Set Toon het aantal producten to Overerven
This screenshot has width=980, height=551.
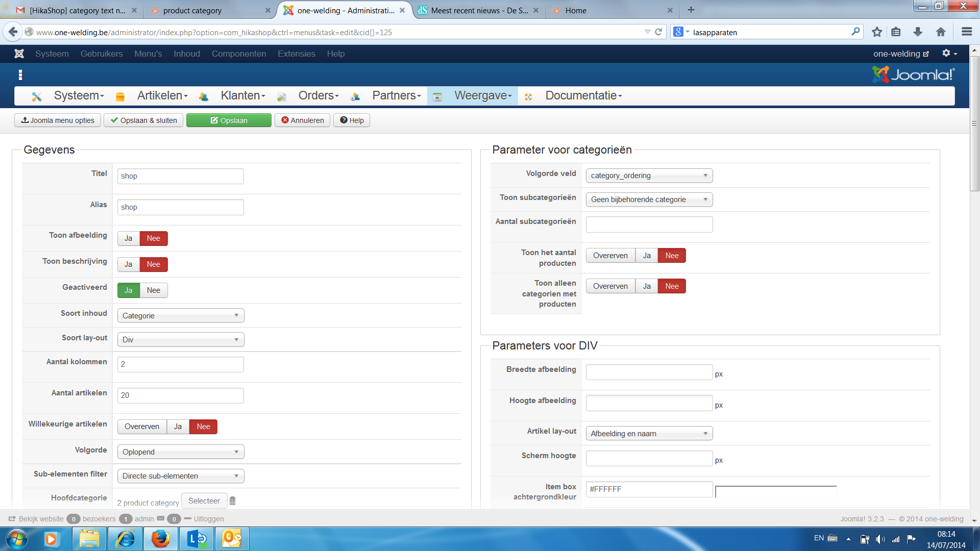coord(610,256)
